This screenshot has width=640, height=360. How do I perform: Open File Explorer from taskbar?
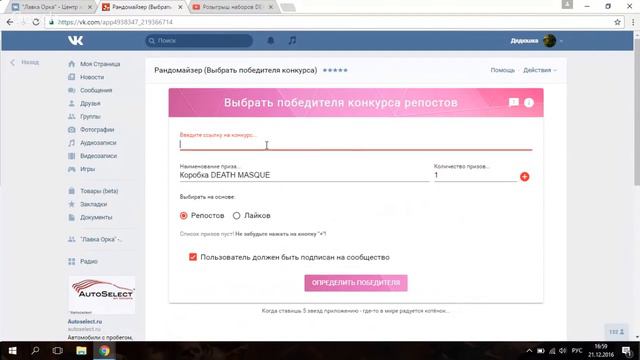coord(81,351)
